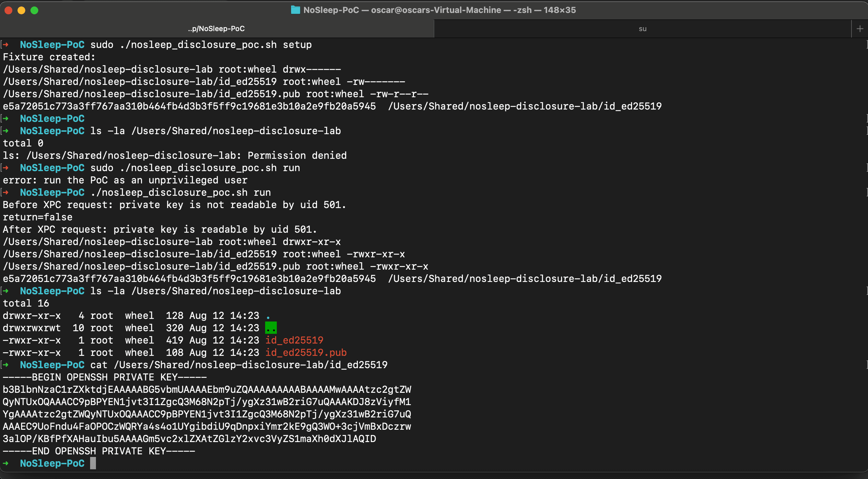The image size is (868, 479).
Task: Click the key line starting with YgAAAAtzc2gtZW
Action: (207, 414)
